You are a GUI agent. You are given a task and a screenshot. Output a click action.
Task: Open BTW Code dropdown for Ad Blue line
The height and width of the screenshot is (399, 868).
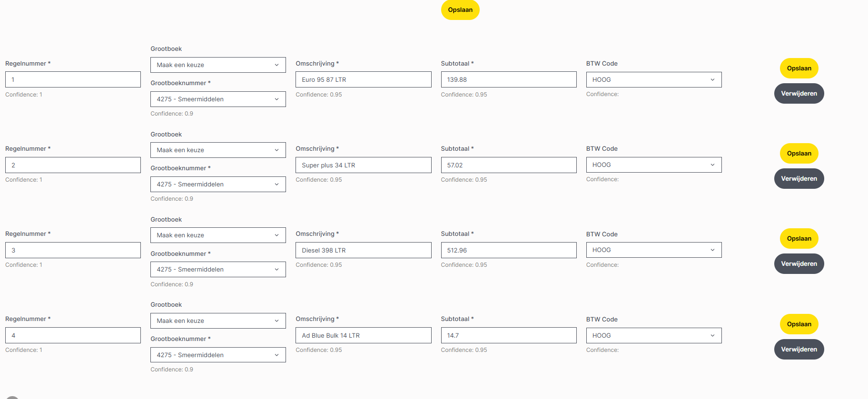(653, 336)
